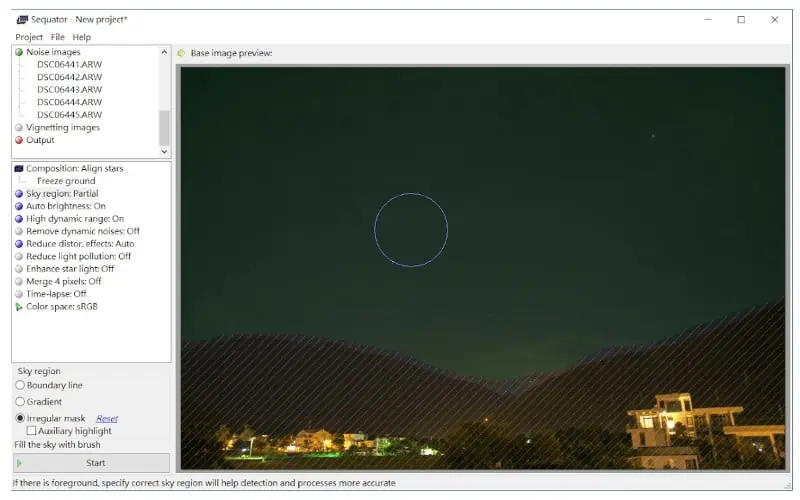Close the Sequator window
800x500 pixels.
coord(774,20)
